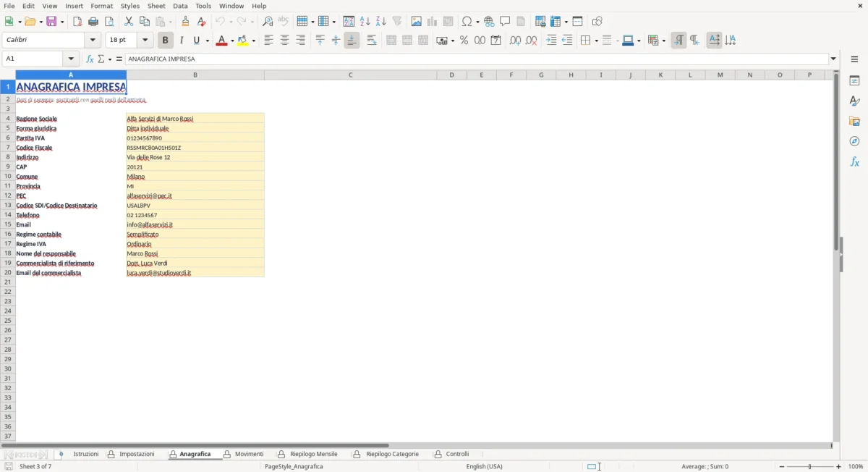The width and height of the screenshot is (868, 472).
Task: Click the Draw Functions shapes icon
Action: (x=597, y=22)
